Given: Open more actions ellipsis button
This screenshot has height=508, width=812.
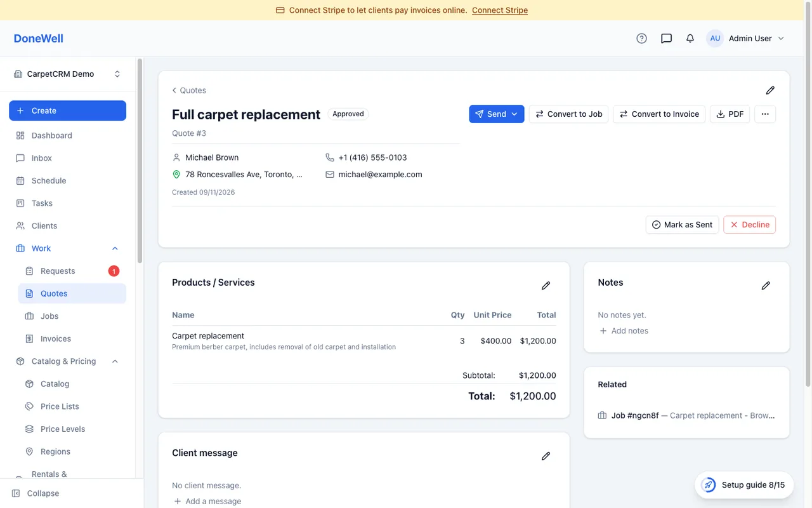Looking at the screenshot, I should pyautogui.click(x=765, y=114).
